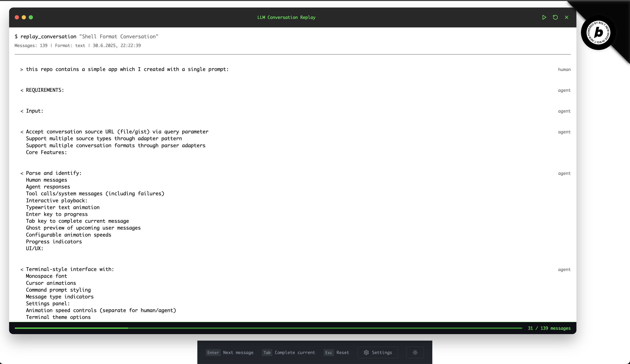Open the Settings panel button
This screenshot has width=630, height=364.
(x=378, y=352)
